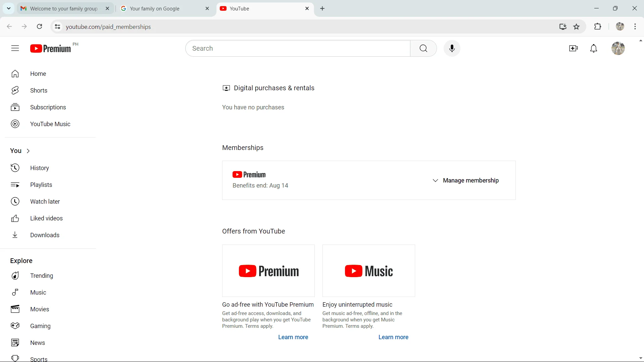Click Enjoy uninterrupted music heading
This screenshot has height=362, width=644.
(357, 305)
